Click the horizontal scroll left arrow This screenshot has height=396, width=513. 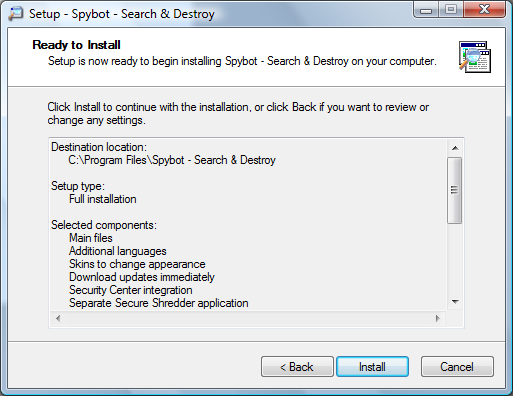point(58,318)
